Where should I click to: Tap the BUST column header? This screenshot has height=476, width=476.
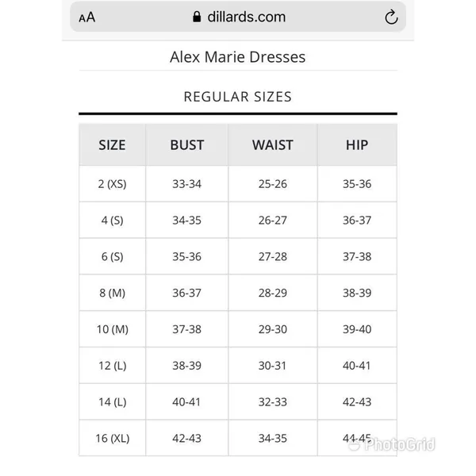pos(186,145)
